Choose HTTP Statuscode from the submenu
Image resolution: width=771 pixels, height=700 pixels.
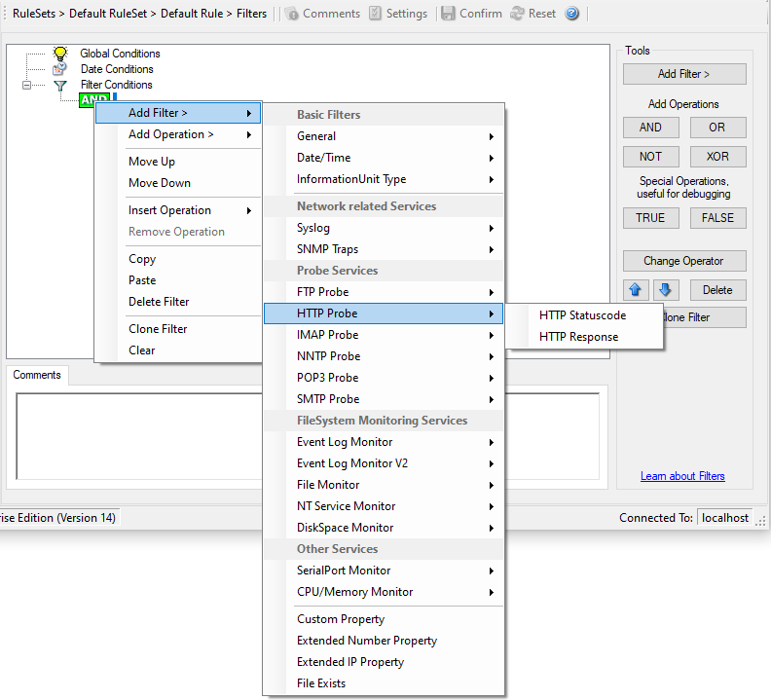582,315
